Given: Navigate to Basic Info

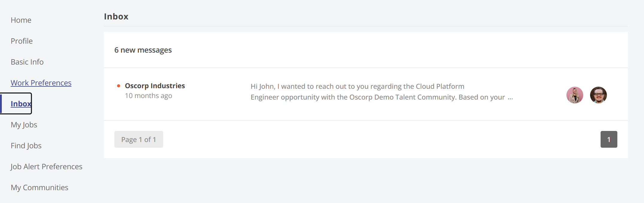Looking at the screenshot, I should tap(27, 62).
